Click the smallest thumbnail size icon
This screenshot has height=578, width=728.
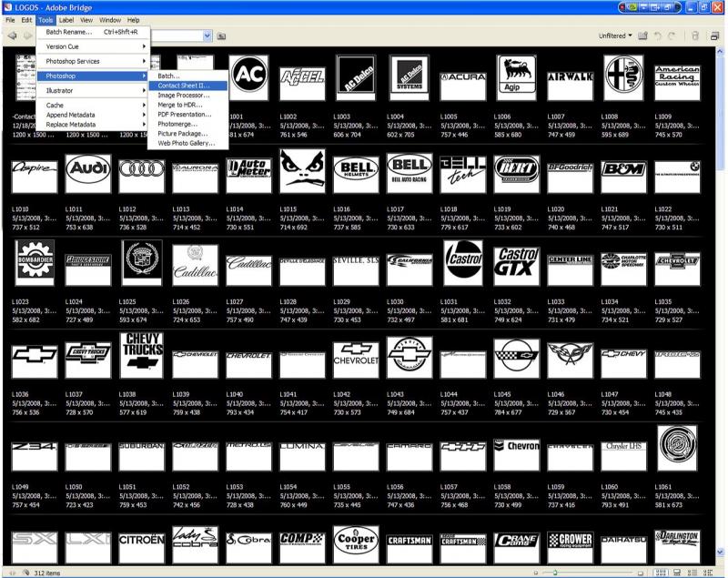pos(535,573)
